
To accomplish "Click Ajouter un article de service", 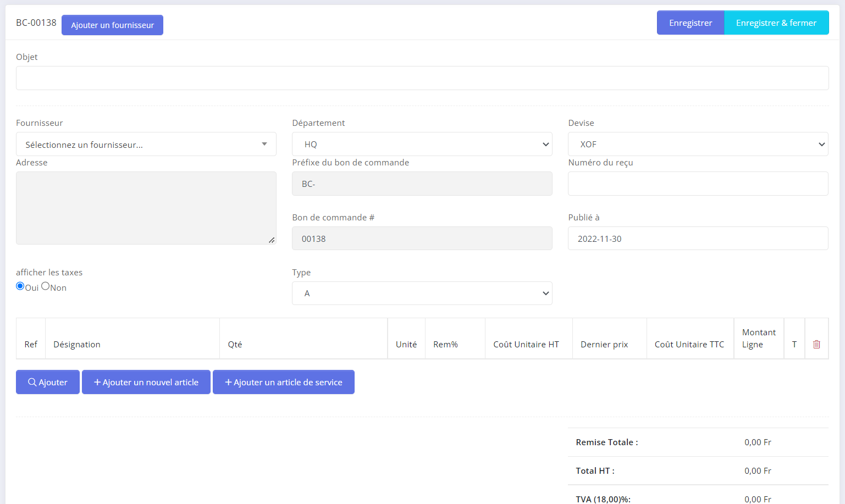I will click(x=284, y=382).
